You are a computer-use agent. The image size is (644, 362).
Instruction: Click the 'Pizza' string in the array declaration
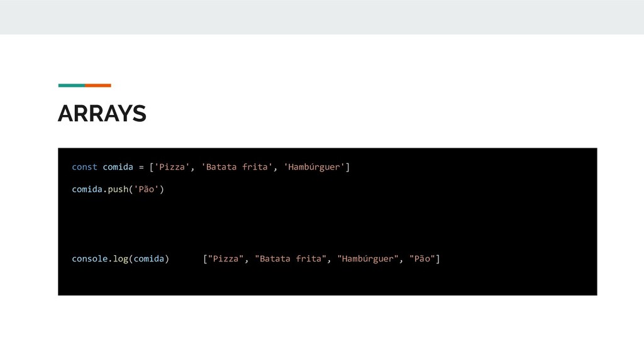(x=172, y=167)
